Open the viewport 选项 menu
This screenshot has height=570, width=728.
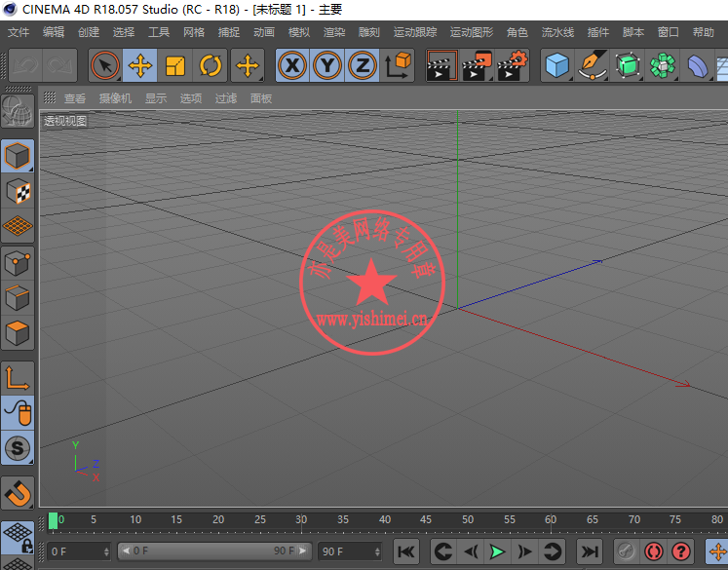[191, 98]
